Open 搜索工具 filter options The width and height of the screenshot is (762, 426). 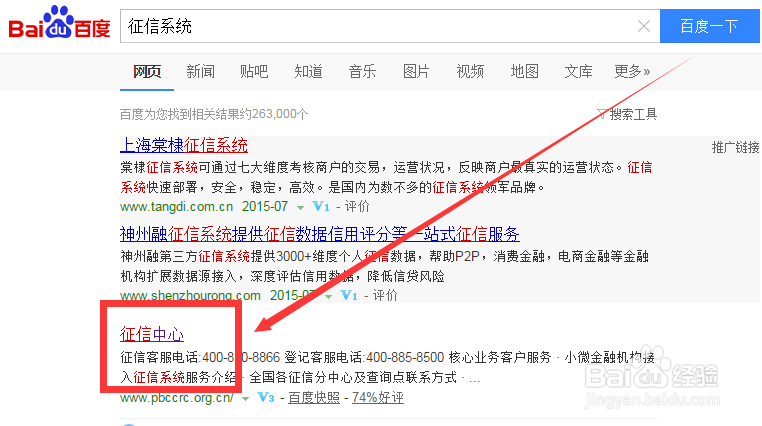tap(633, 115)
